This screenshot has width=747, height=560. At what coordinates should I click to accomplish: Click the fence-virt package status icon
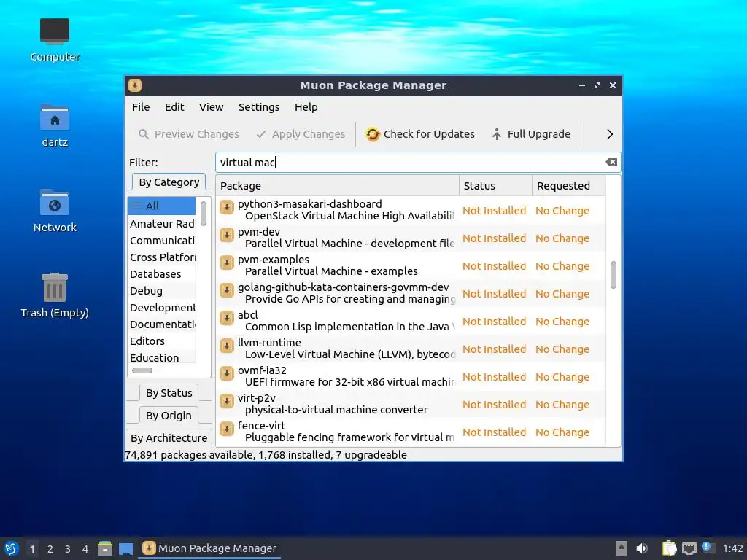(227, 429)
